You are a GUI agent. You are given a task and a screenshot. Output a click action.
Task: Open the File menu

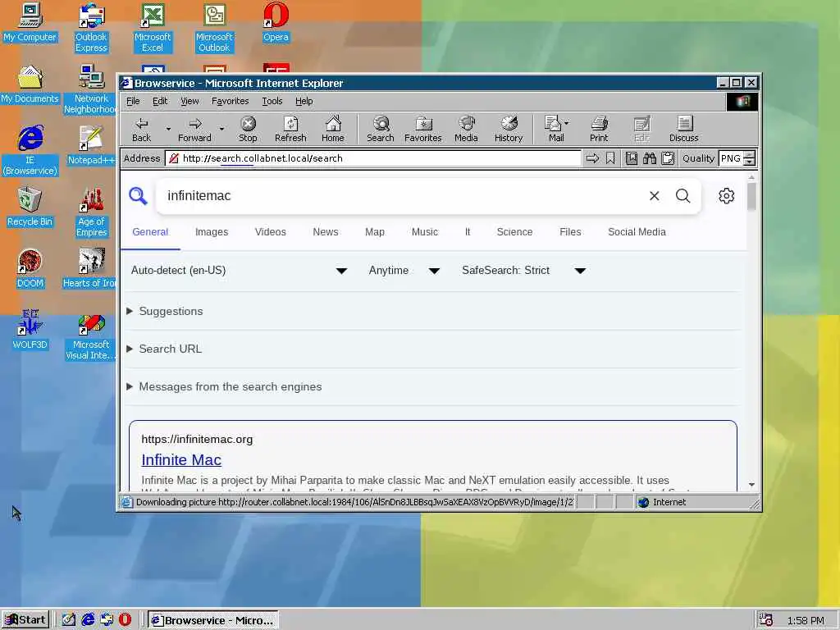(133, 101)
